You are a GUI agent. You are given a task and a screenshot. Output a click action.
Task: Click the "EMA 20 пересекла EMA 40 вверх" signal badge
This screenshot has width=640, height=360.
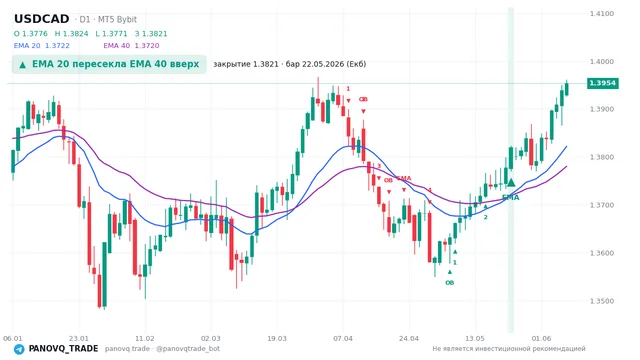[109, 64]
